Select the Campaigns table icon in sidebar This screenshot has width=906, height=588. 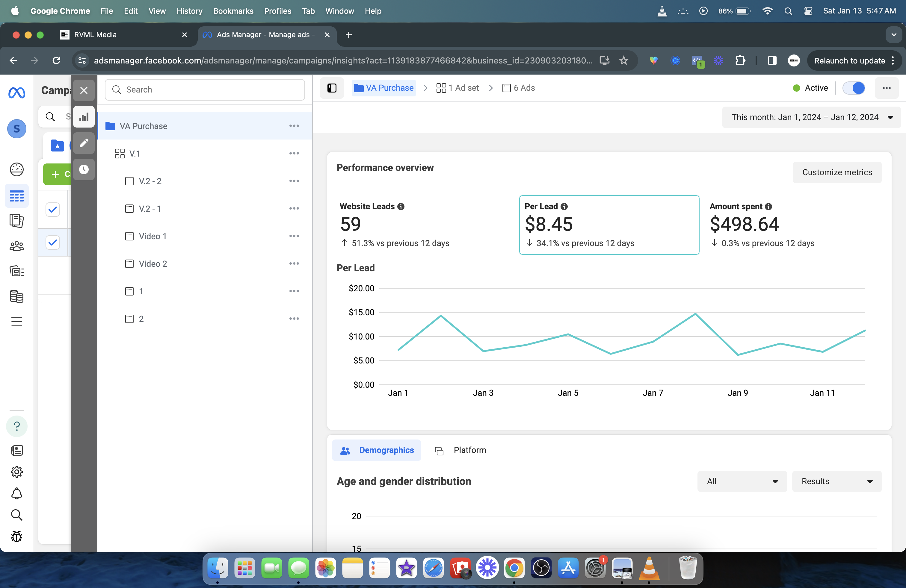tap(17, 196)
